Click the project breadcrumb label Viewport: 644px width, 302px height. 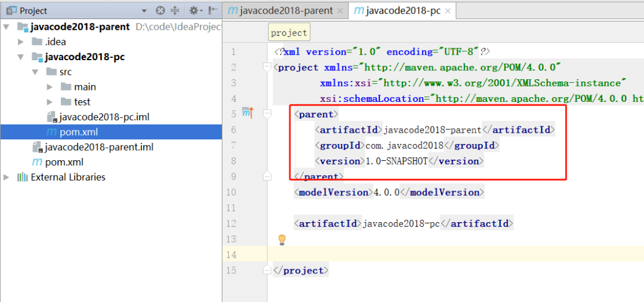pos(289,33)
